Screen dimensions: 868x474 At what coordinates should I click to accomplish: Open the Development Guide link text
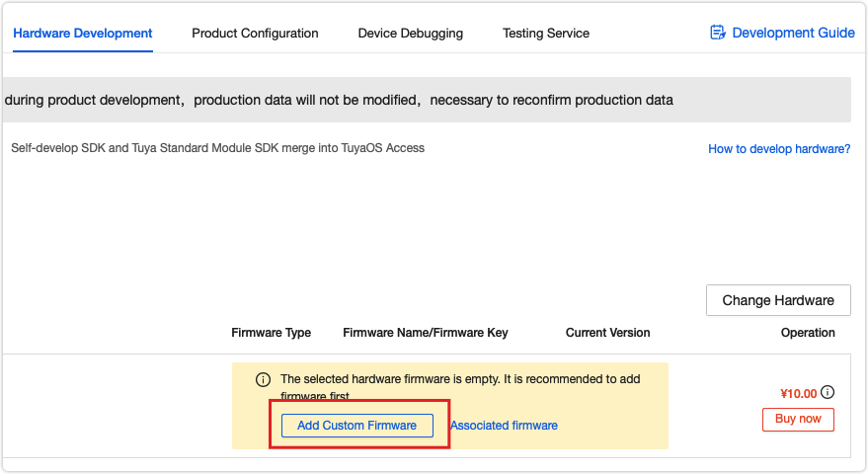click(x=793, y=34)
